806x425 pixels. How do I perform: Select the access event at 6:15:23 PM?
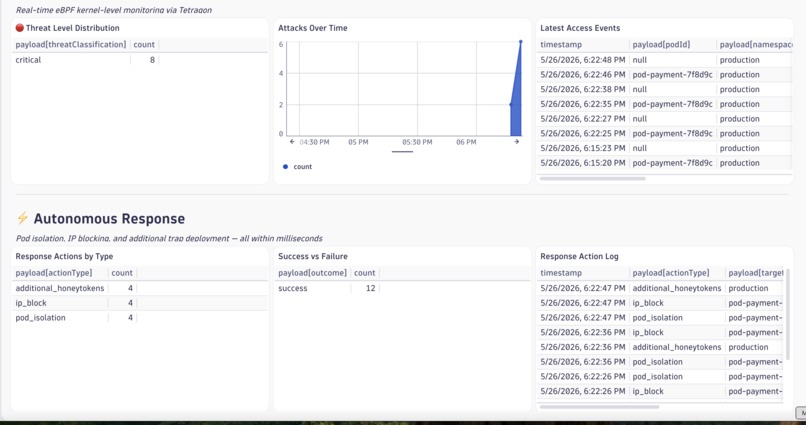(665, 148)
